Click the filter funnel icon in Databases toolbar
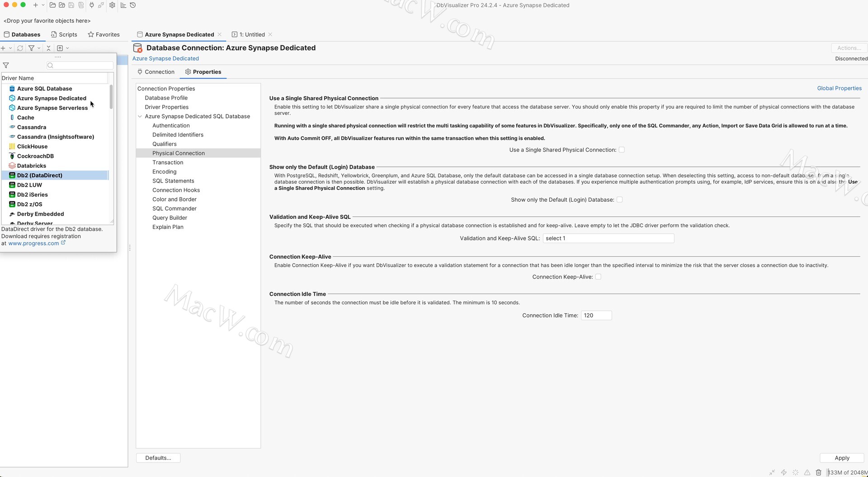 pyautogui.click(x=31, y=48)
